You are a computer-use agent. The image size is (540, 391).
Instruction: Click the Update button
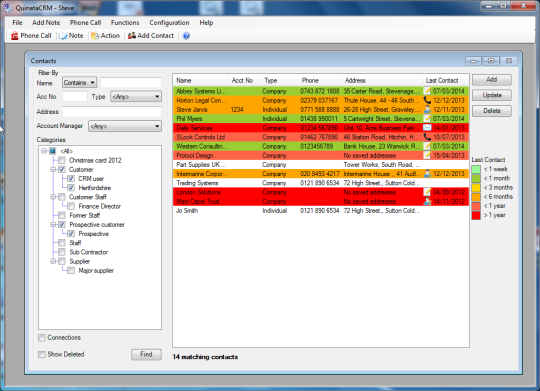(492, 95)
